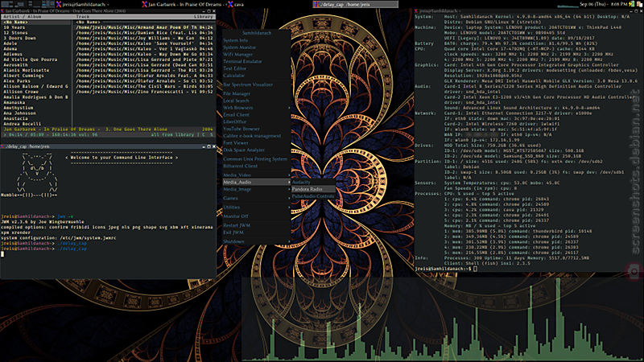Click X icon of system info terminal titlebar
644x362 pixels.
(416, 11)
